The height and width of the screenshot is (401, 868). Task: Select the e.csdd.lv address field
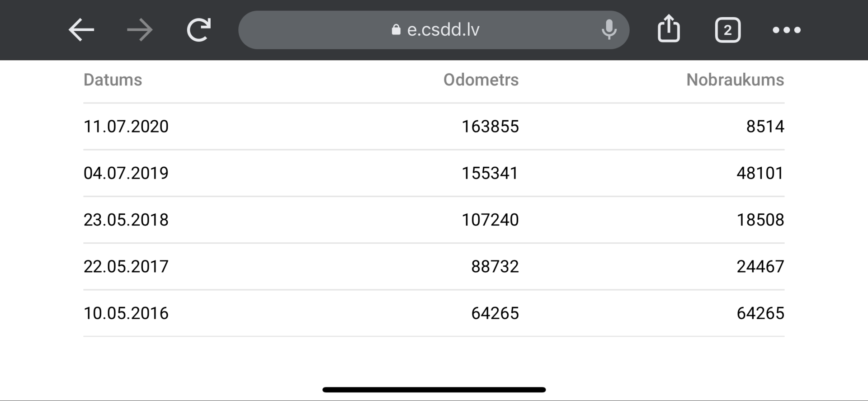pyautogui.click(x=434, y=30)
